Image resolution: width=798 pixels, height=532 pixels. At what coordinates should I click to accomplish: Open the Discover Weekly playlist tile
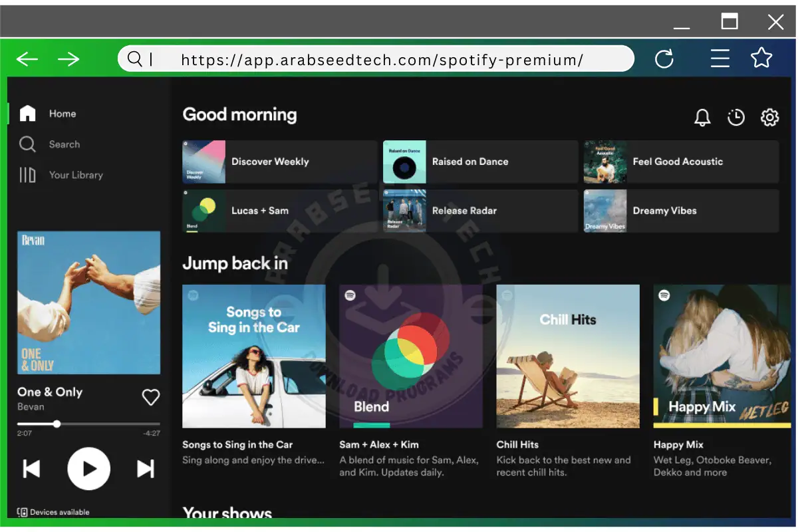click(279, 162)
